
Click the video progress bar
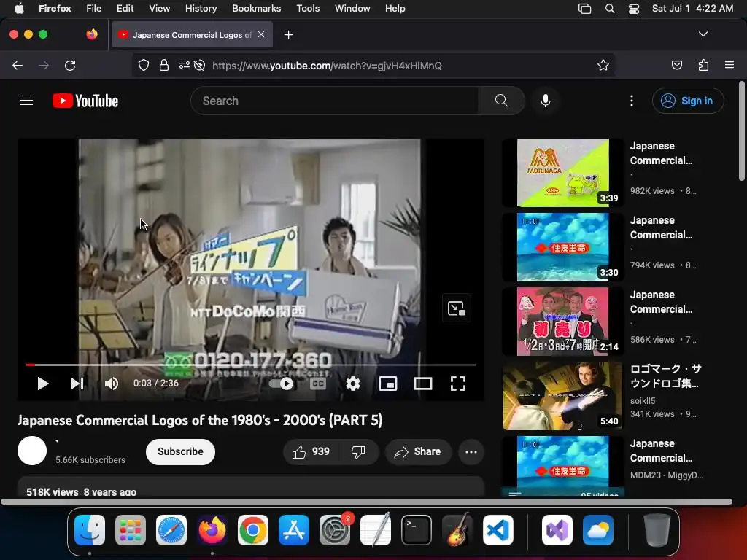coord(251,365)
